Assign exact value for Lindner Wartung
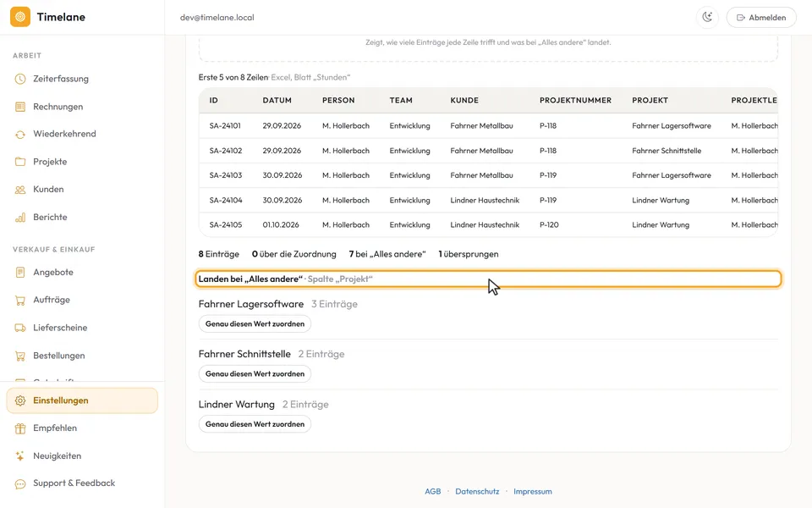This screenshot has height=508, width=812. (x=255, y=424)
